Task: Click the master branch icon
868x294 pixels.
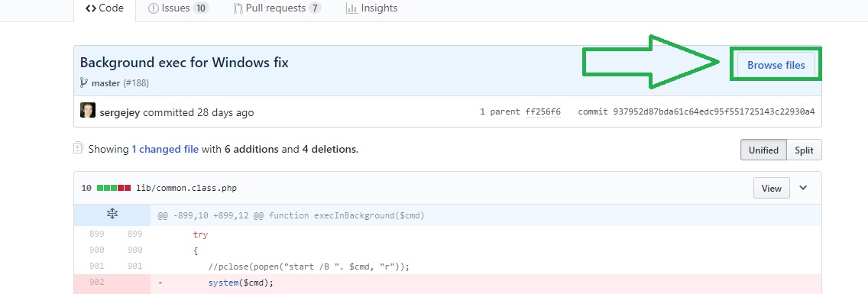Action: tap(83, 83)
